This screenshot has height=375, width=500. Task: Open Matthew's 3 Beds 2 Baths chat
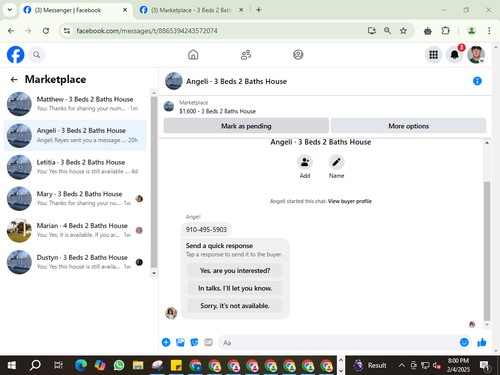pos(75,104)
